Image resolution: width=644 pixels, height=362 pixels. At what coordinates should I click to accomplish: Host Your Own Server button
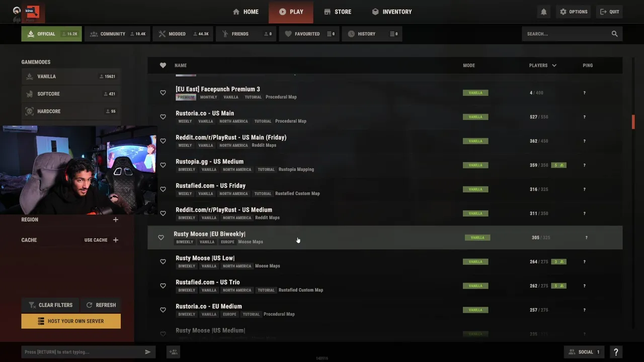pos(71,321)
